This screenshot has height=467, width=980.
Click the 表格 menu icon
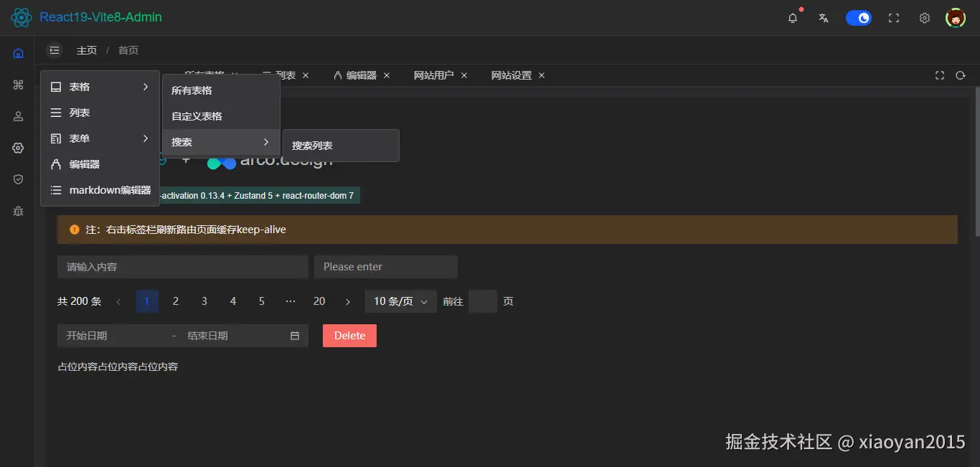[x=56, y=87]
